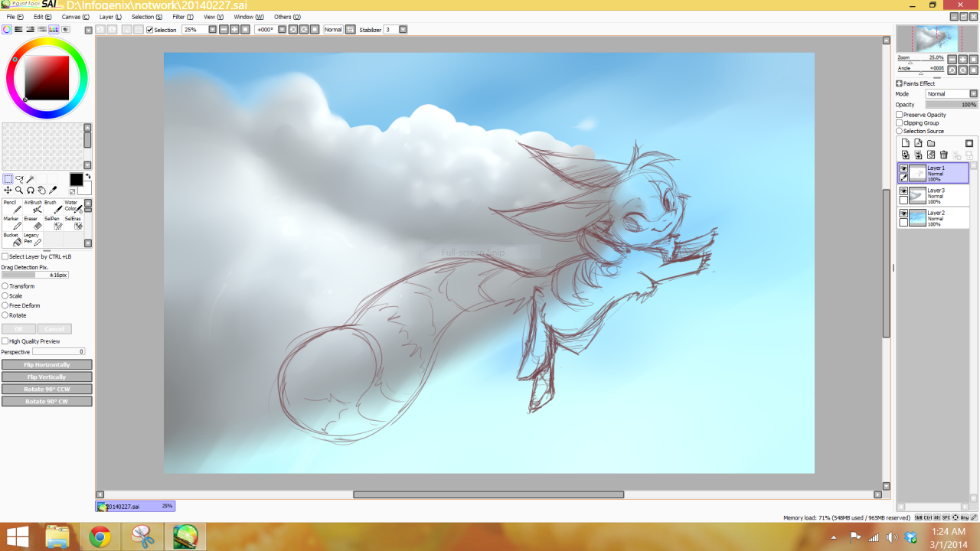Select the Transform radio option
The height and width of the screenshot is (551, 980).
(5, 286)
